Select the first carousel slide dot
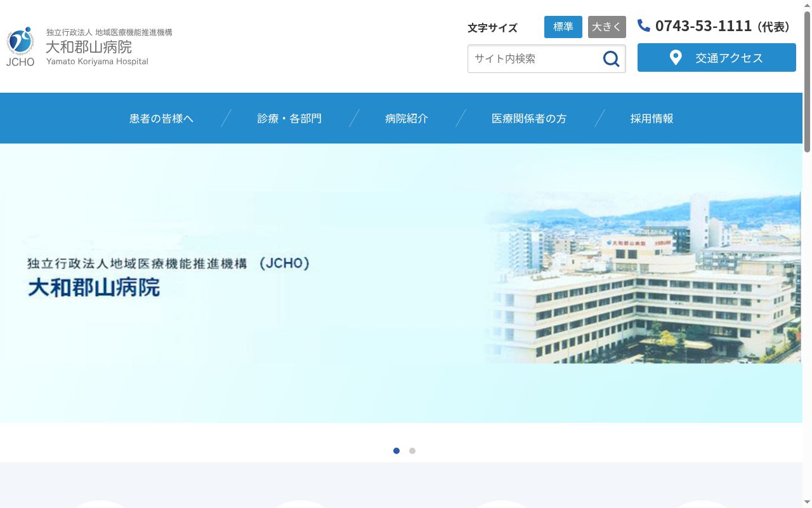 point(396,451)
